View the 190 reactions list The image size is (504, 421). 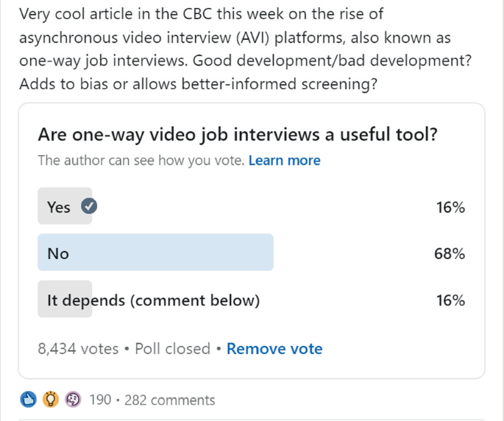click(x=100, y=400)
